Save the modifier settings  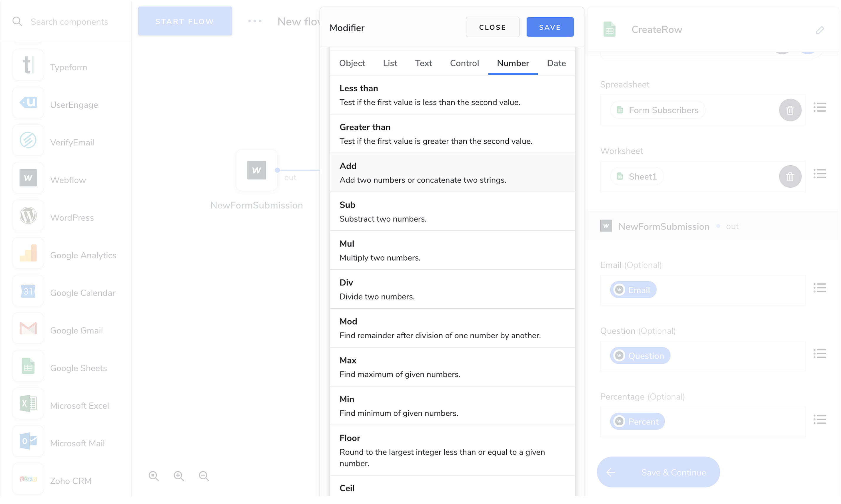(550, 27)
